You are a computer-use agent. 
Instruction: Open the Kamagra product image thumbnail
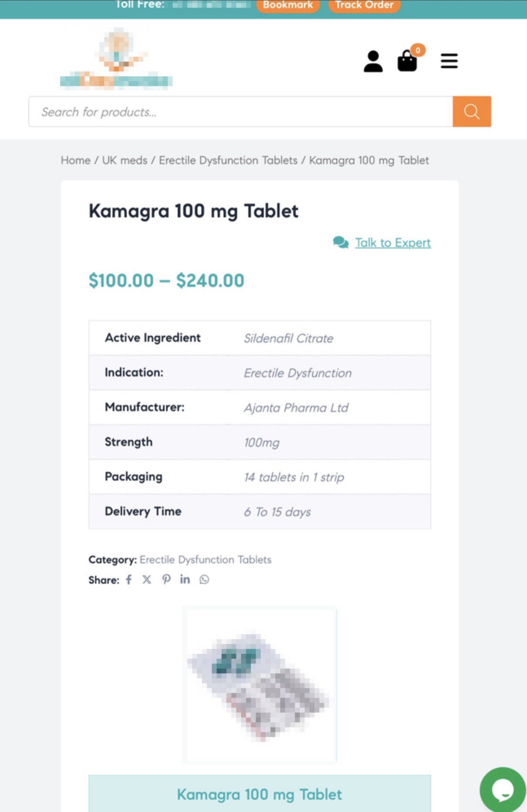coord(260,685)
